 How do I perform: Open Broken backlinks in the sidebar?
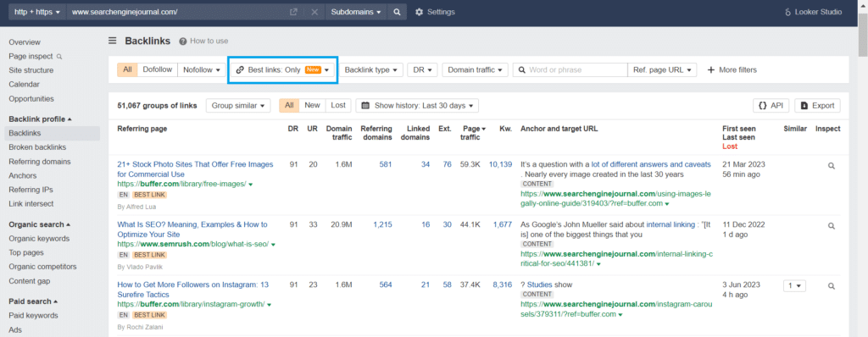pyautogui.click(x=37, y=147)
